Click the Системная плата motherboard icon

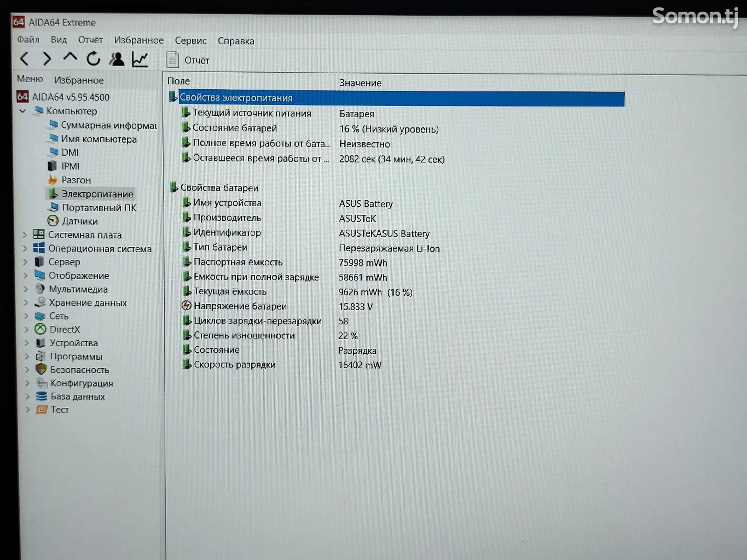click(x=39, y=234)
